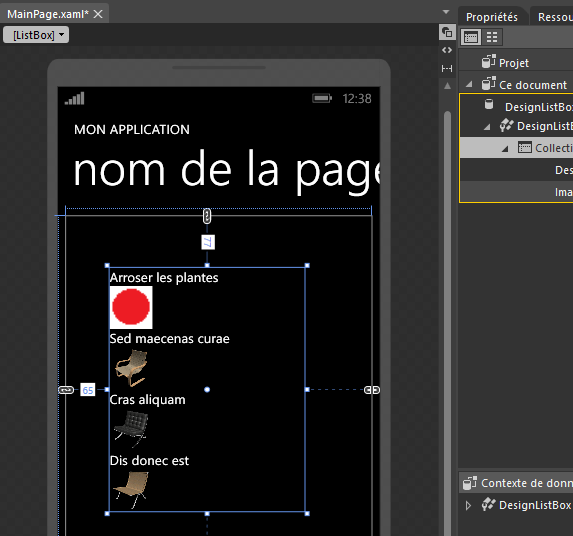Click the ListBox bottom-left resize handle

click(x=107, y=513)
